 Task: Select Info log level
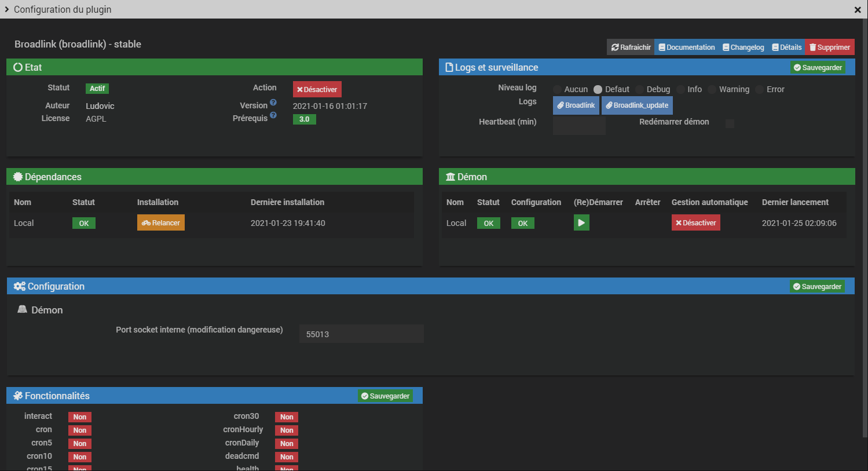point(681,89)
